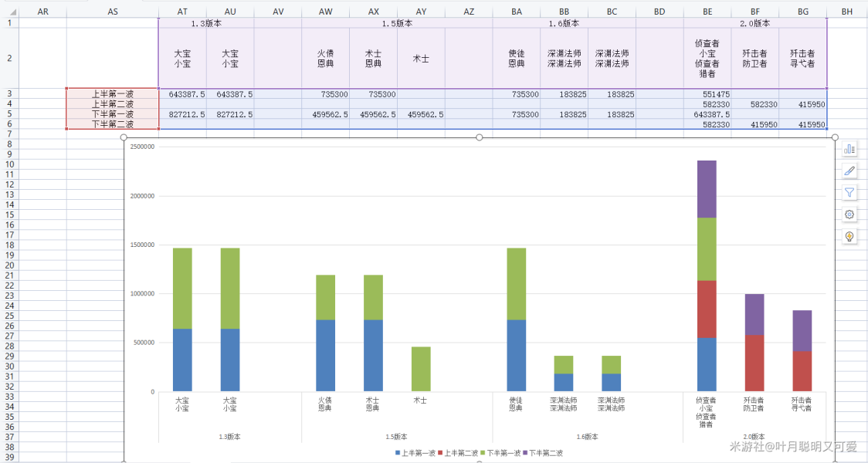The width and height of the screenshot is (868, 463).
Task: Click the chart's top-right corner handle
Action: tap(835, 137)
